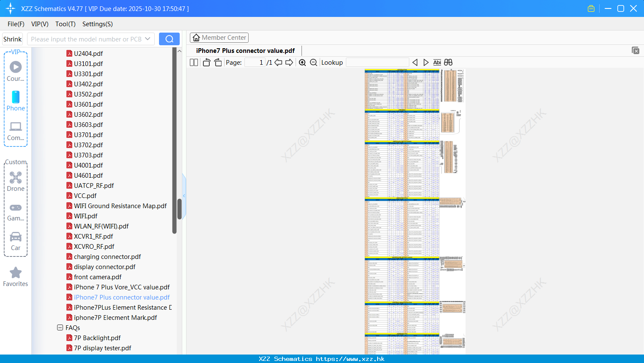Open the Courses sidebar category
This screenshot has height=363, width=644.
tap(16, 71)
